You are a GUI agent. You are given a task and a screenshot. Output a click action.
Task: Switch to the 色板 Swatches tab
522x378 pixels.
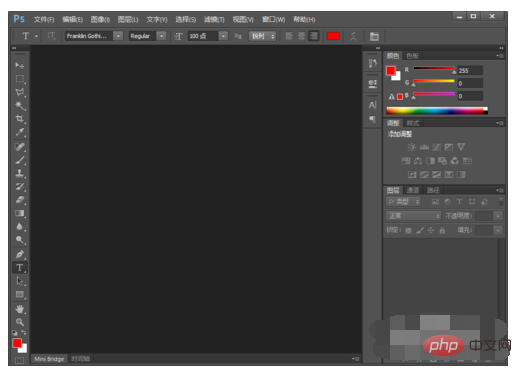click(412, 56)
